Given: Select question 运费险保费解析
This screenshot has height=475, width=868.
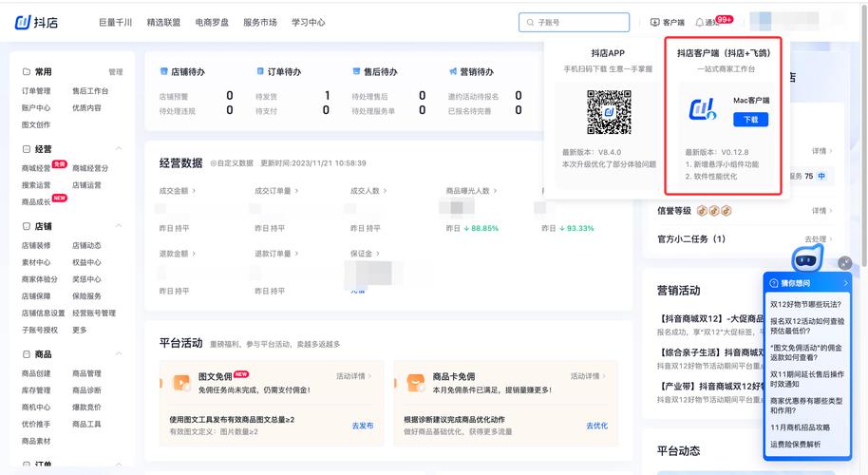Looking at the screenshot, I should point(796,444).
